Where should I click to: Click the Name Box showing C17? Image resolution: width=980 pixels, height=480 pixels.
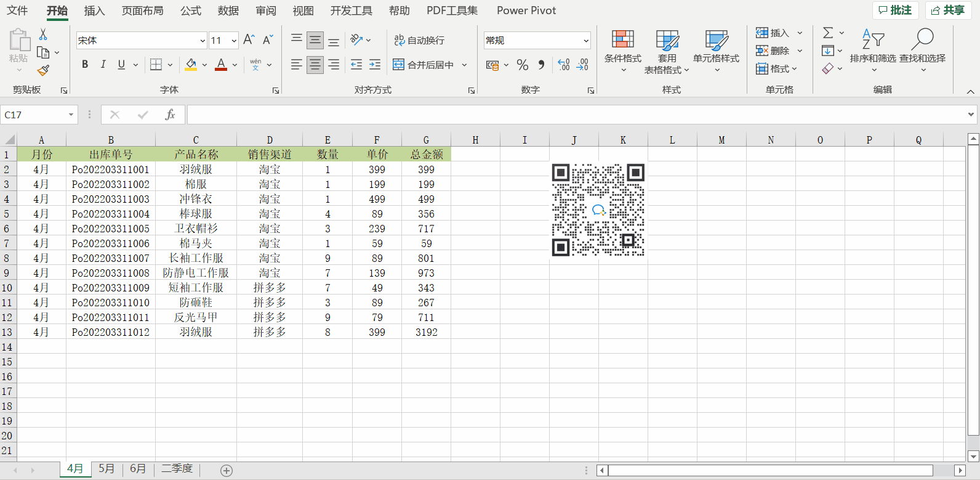(34, 115)
